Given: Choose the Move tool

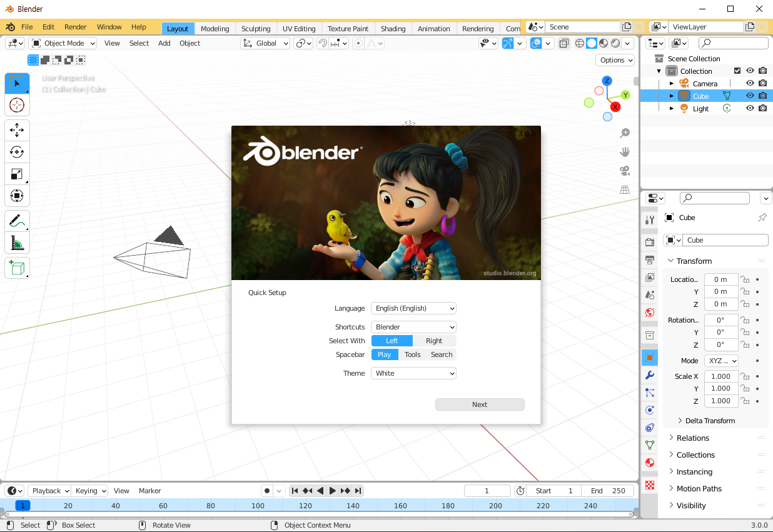Looking at the screenshot, I should pos(17,131).
